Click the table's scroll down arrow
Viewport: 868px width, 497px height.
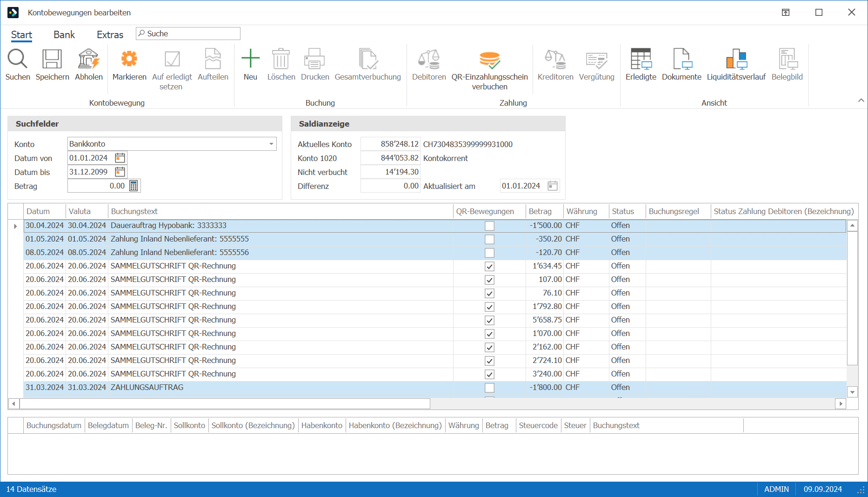tap(852, 392)
